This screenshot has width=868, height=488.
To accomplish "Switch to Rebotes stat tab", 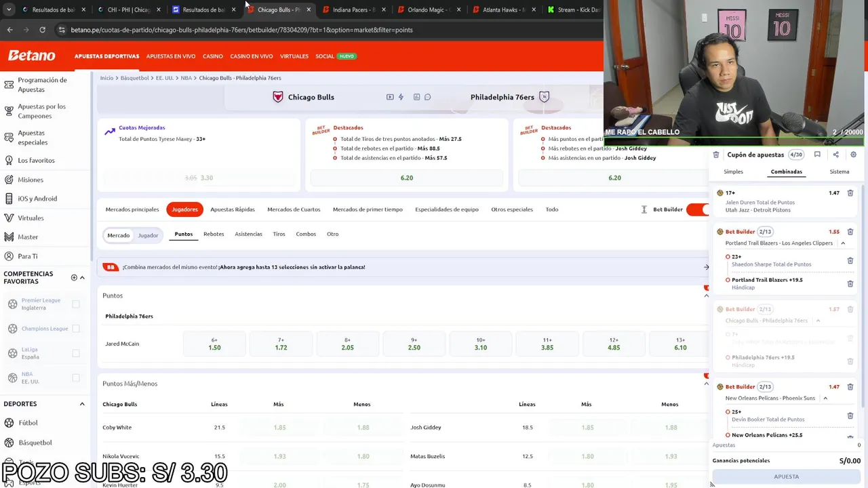I will coord(214,234).
